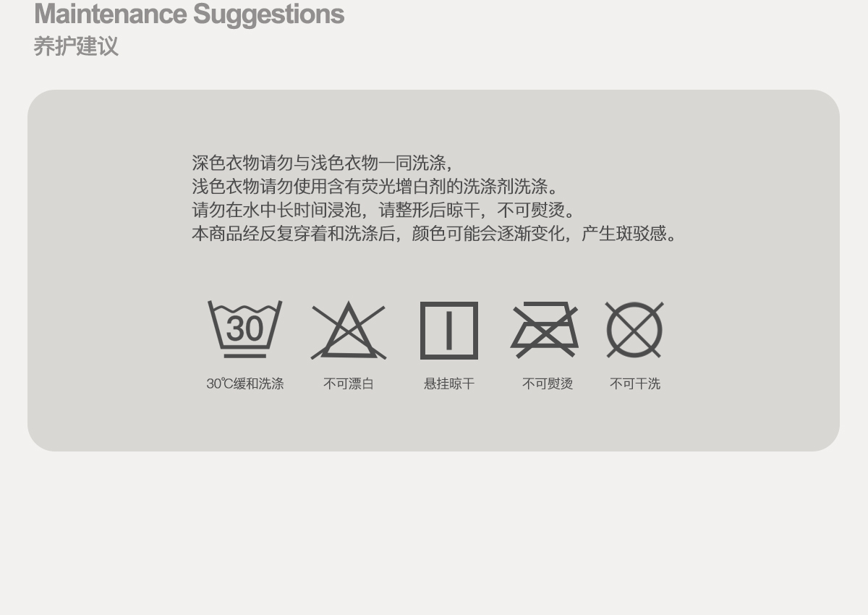Click the line about color gradually changing
Image resolution: width=868 pixels, height=615 pixels.
click(x=435, y=234)
